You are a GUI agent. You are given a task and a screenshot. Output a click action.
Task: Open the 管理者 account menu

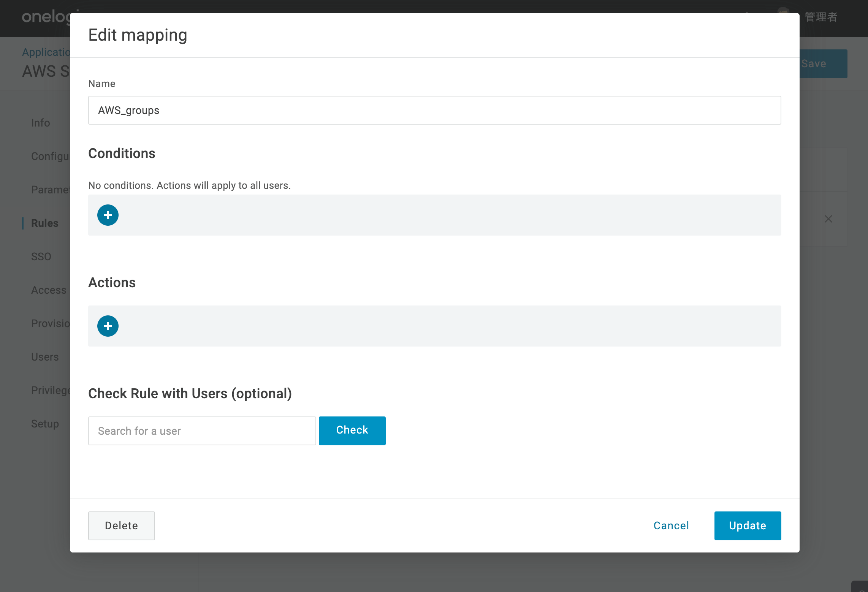pyautogui.click(x=821, y=17)
